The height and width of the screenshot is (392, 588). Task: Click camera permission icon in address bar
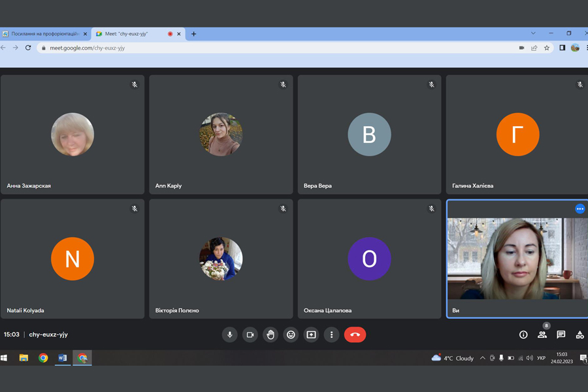521,48
